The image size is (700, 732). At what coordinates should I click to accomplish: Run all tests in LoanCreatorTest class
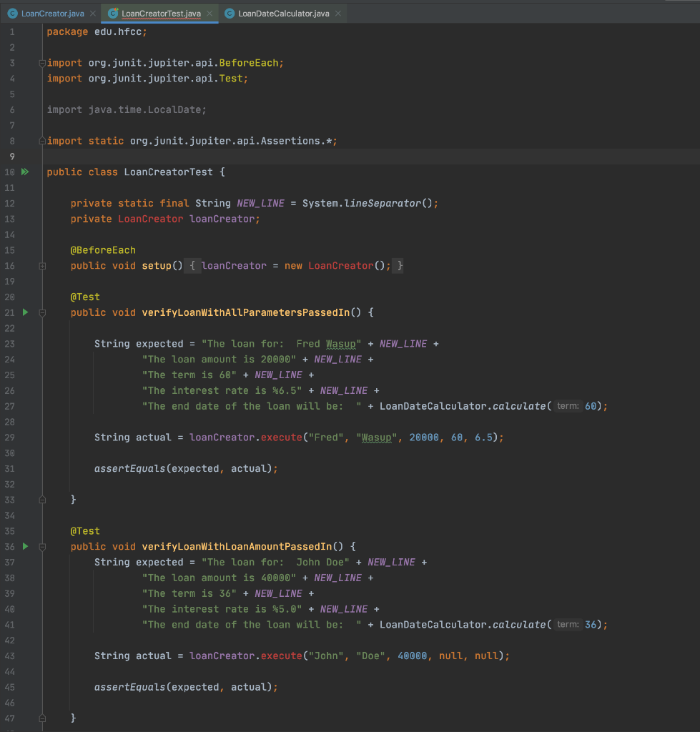click(25, 172)
